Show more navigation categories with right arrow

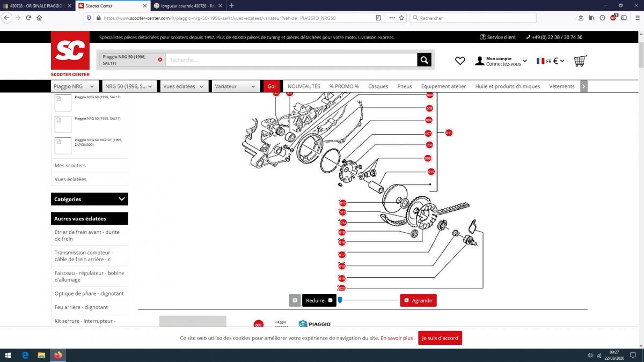[x=584, y=86]
